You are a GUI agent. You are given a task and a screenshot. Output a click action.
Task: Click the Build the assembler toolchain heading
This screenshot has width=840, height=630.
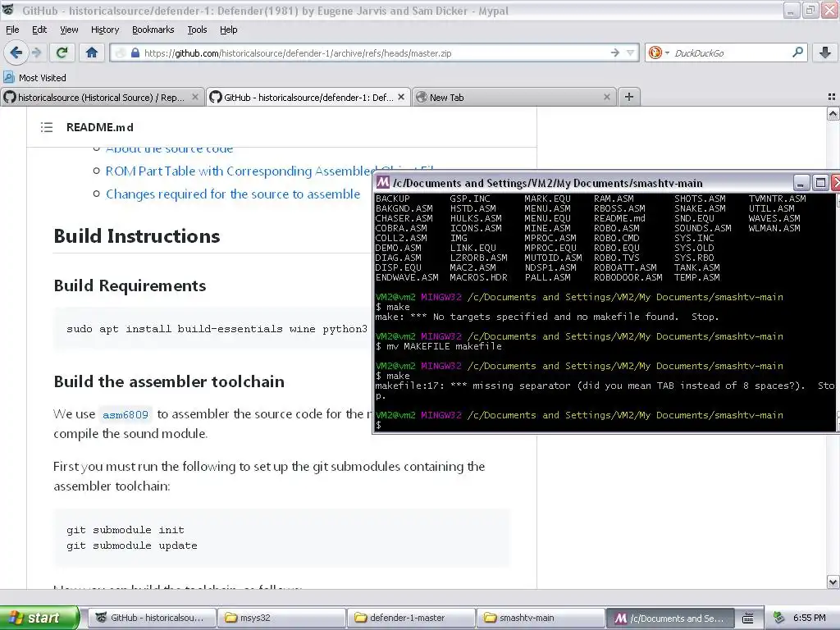click(x=169, y=381)
